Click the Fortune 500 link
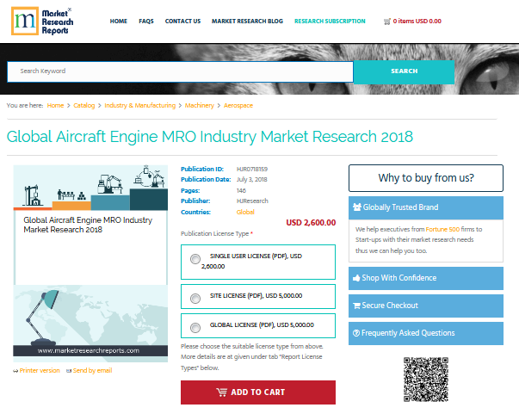Screen dimensions: 519x420 pyautogui.click(x=442, y=229)
